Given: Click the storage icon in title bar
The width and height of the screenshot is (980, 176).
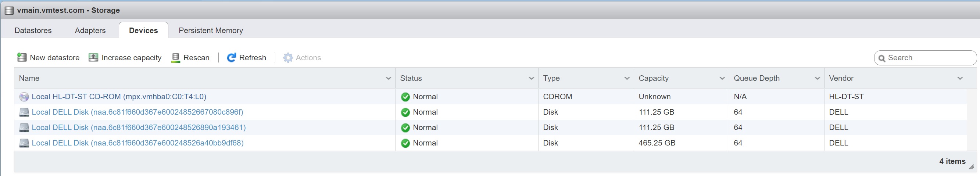Looking at the screenshot, I should coord(9,10).
